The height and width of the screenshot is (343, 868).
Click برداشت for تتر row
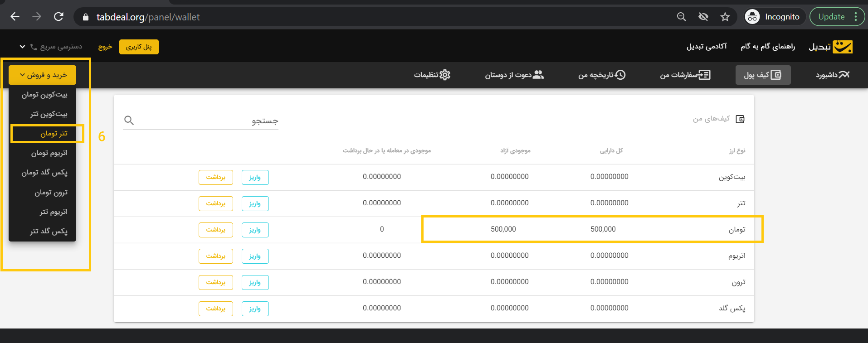[216, 203]
